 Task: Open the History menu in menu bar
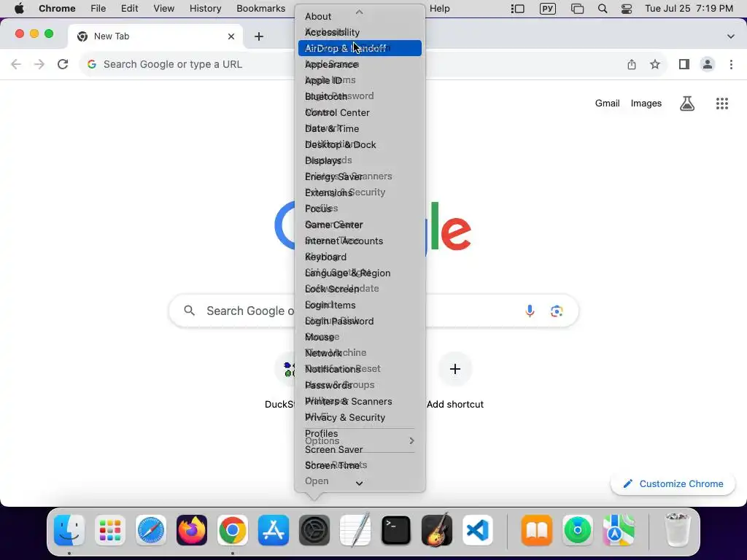tap(205, 9)
